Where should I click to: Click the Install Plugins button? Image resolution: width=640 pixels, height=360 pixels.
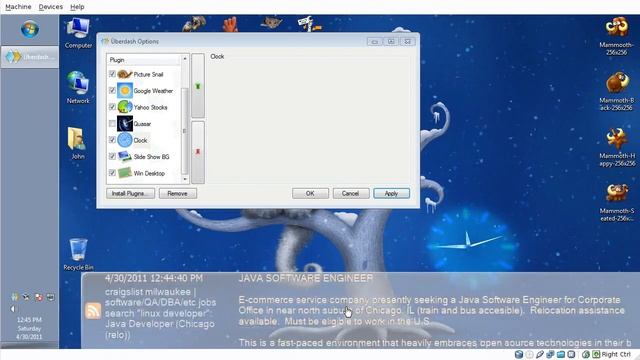pyautogui.click(x=131, y=193)
